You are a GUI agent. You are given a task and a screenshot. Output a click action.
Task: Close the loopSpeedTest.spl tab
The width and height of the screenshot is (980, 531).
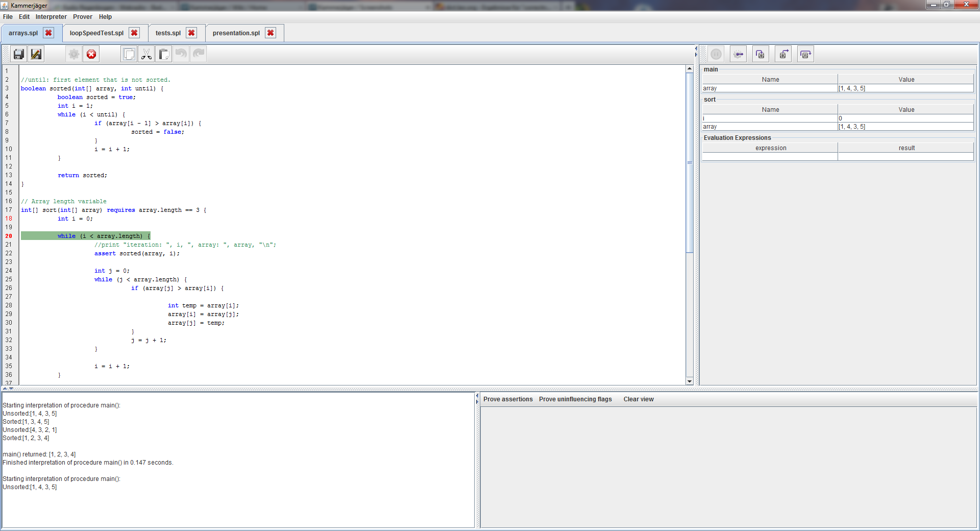pyautogui.click(x=134, y=33)
